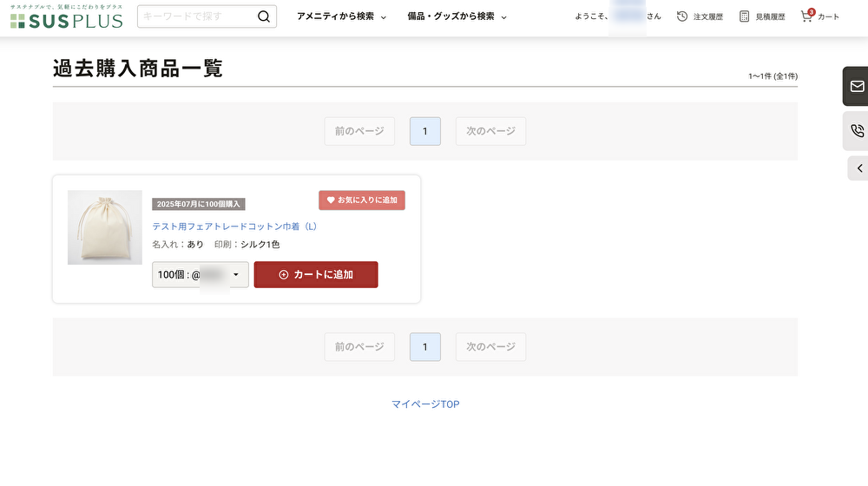Image resolution: width=868 pixels, height=486 pixels.
Task: Open テスト用フェアトレードコットン巾着 product link
Action: point(234,227)
